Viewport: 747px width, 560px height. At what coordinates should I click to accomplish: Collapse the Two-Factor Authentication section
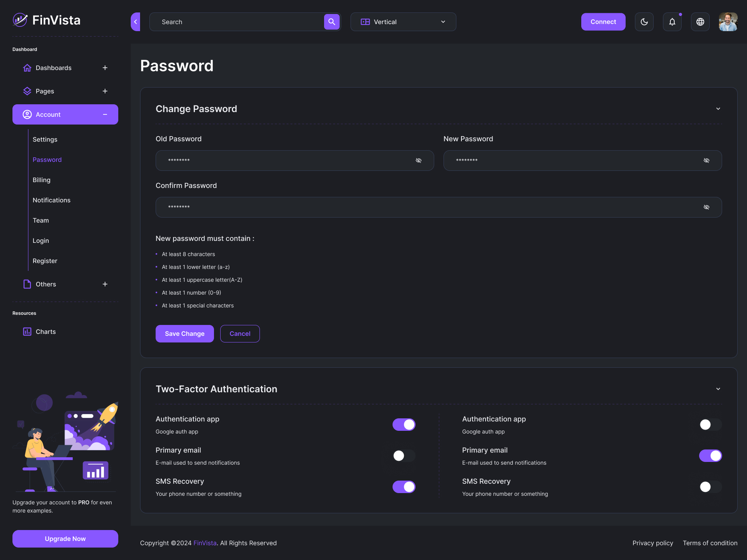pyautogui.click(x=718, y=389)
